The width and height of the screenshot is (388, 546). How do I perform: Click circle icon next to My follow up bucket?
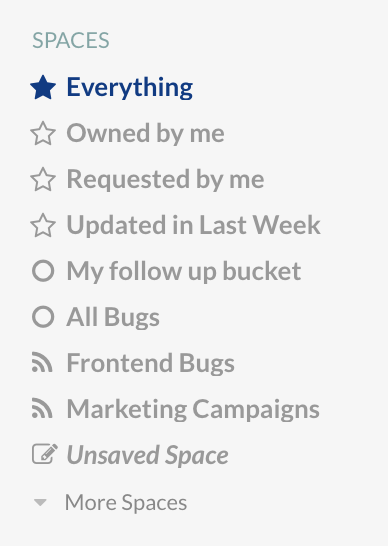point(43,271)
